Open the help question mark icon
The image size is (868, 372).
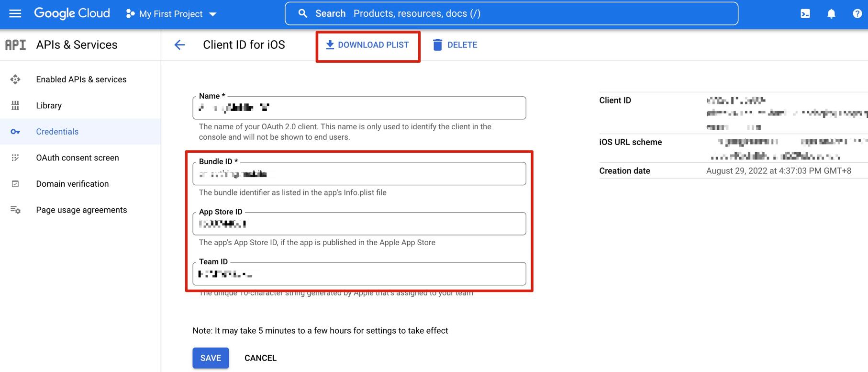[x=857, y=14]
